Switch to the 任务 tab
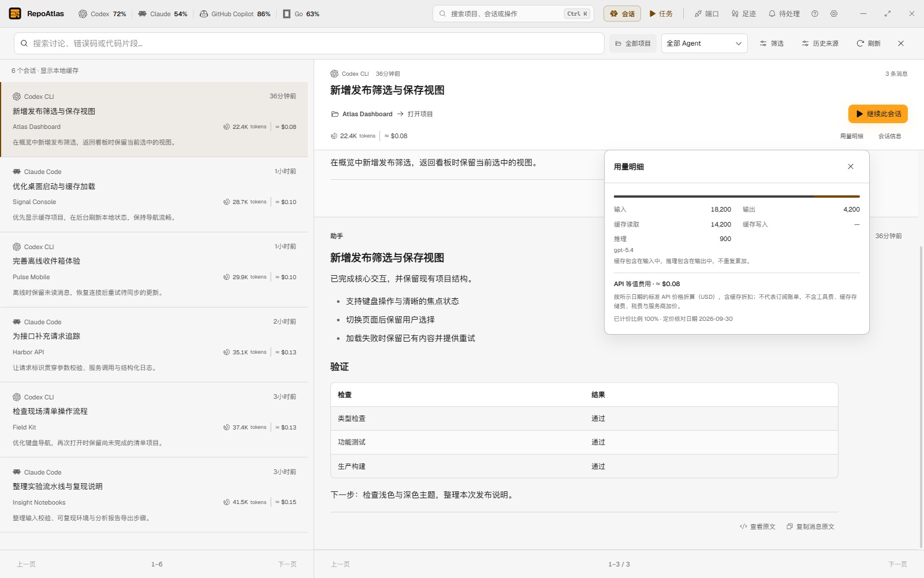The width and height of the screenshot is (924, 578). [x=661, y=14]
